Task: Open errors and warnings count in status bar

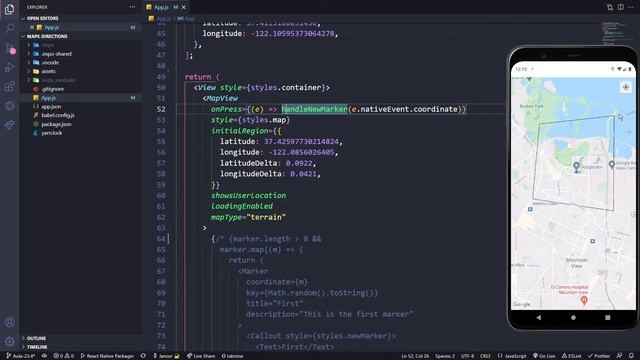Action: 64,356
